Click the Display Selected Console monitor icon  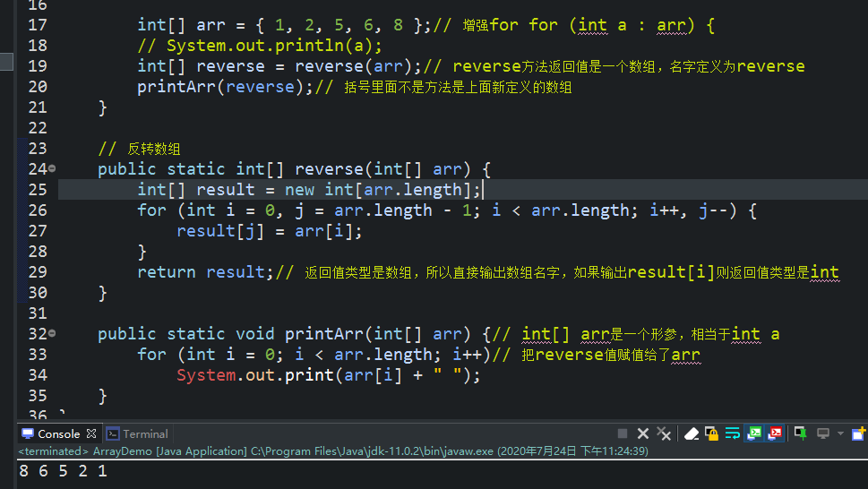823,433
